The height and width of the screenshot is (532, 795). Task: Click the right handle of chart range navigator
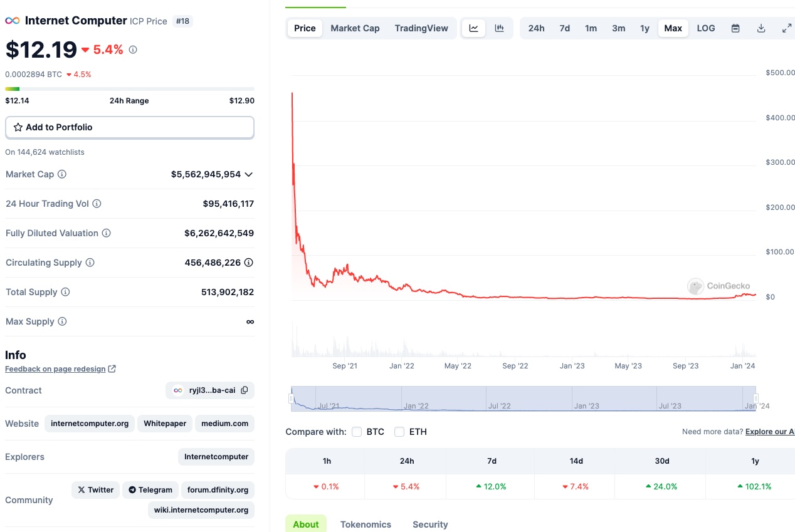[x=756, y=399]
